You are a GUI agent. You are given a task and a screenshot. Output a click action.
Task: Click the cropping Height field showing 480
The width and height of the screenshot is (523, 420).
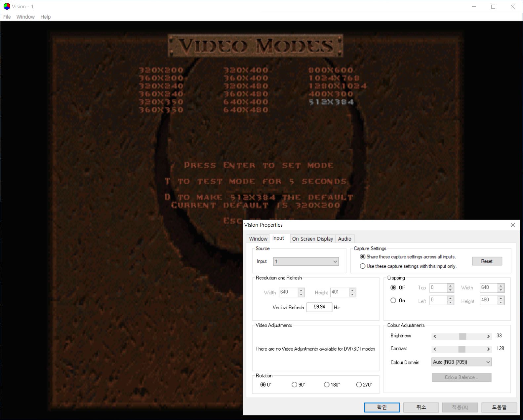(489, 300)
